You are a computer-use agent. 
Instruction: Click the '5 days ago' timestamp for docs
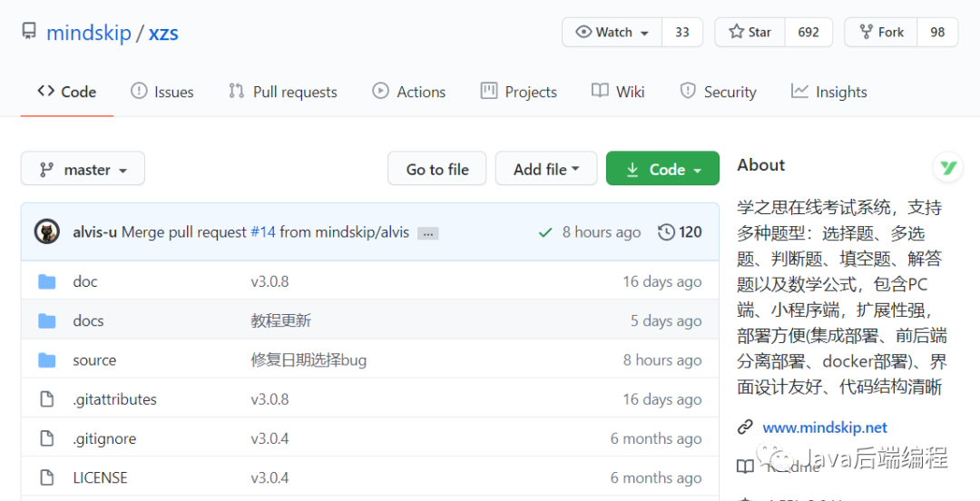(x=666, y=321)
